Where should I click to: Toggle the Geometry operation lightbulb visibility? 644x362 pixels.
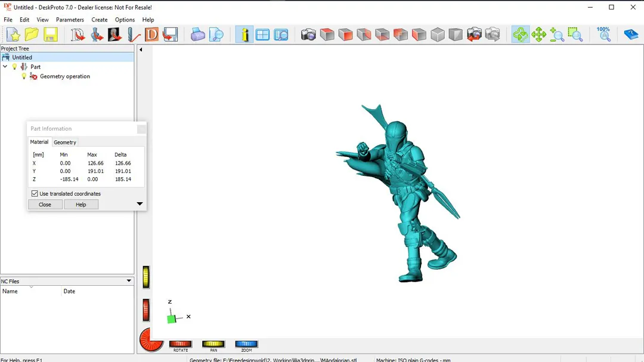(x=24, y=76)
